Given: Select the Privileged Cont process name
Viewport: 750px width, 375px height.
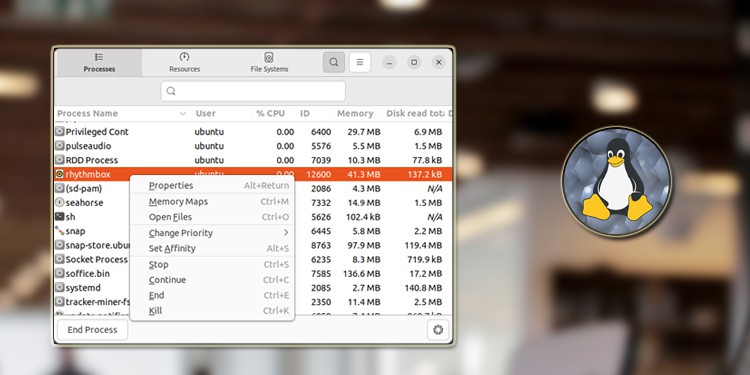Looking at the screenshot, I should tap(97, 132).
